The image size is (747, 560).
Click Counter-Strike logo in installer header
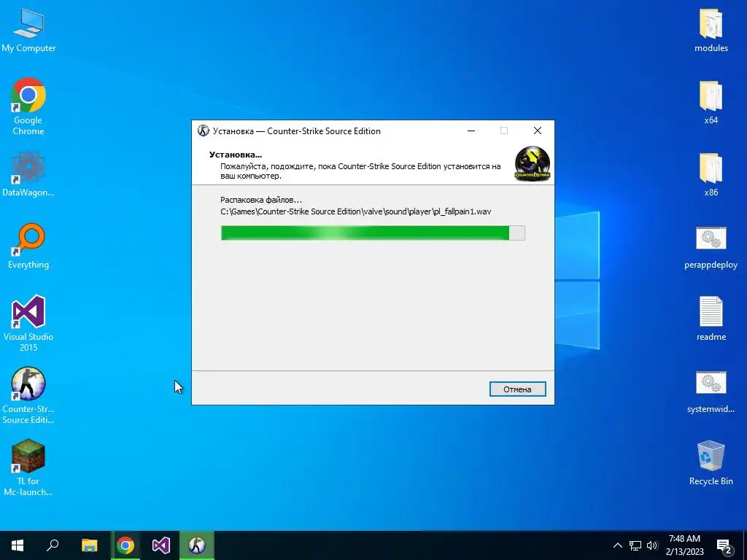point(532,164)
